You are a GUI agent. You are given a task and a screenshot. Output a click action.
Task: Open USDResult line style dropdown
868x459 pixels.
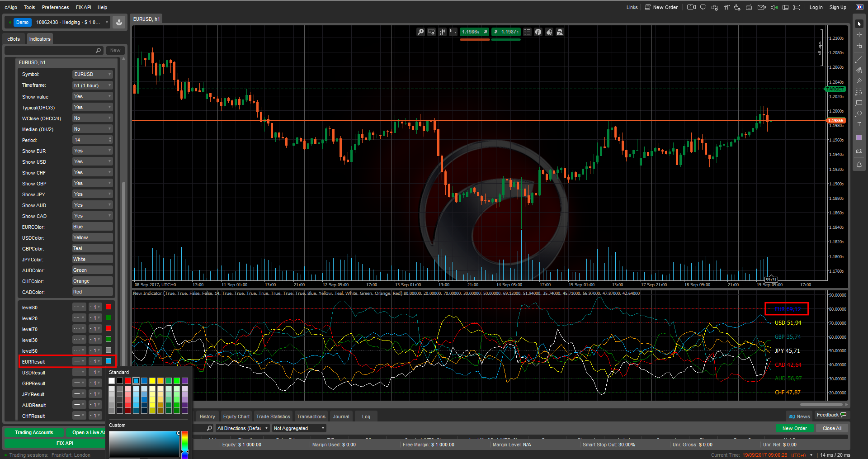coord(79,372)
